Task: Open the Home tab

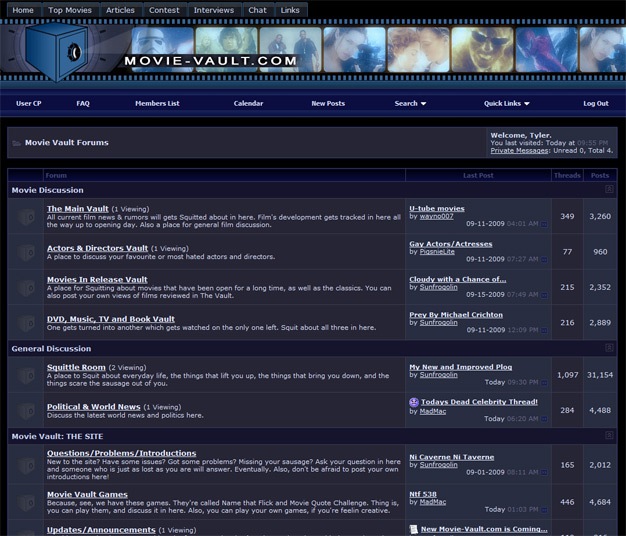Action: click(23, 10)
